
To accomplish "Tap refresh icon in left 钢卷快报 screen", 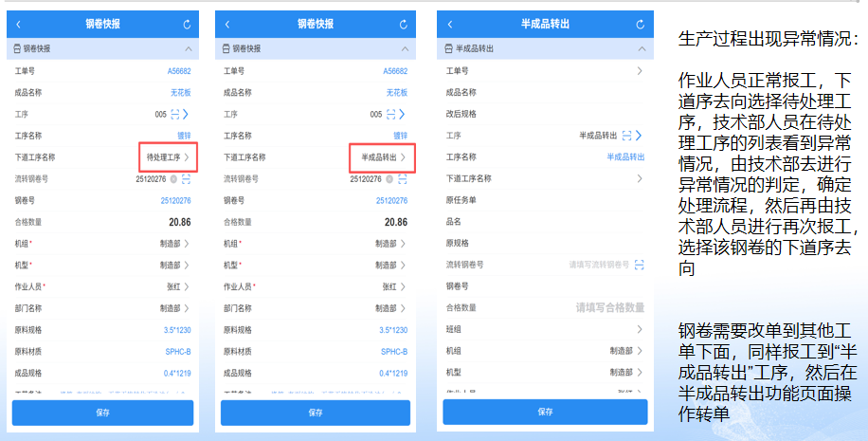I will tap(187, 25).
